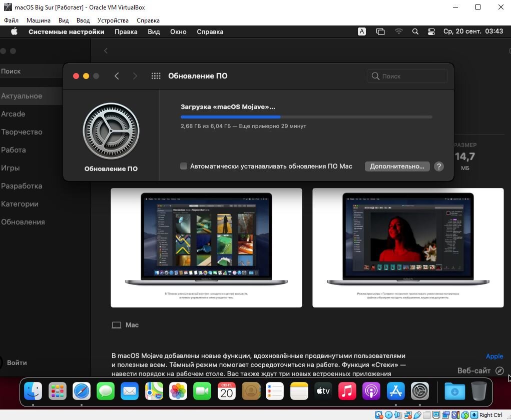Open Reminders app in Dock
Screen dimensions: 511x420
[x=275, y=391]
